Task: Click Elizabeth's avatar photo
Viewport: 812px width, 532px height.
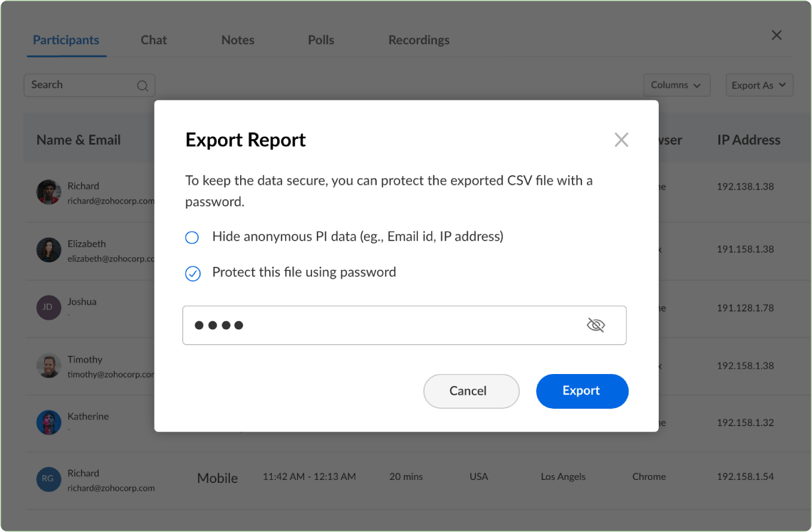Action: (49, 250)
